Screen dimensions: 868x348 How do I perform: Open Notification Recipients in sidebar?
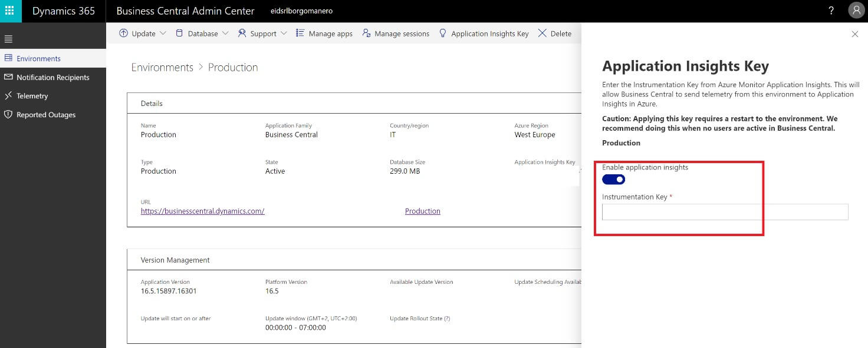pyautogui.click(x=53, y=77)
